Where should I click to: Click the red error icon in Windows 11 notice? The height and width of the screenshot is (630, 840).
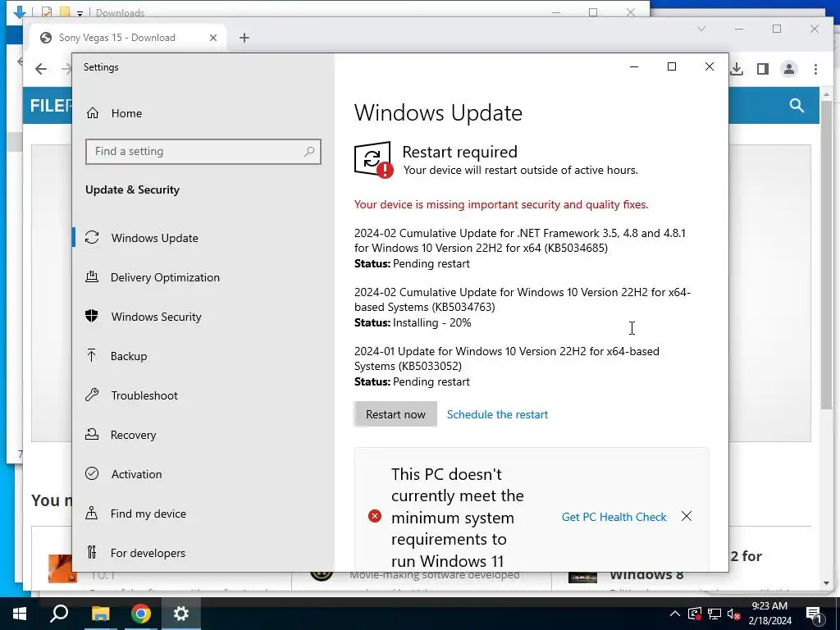(374, 516)
